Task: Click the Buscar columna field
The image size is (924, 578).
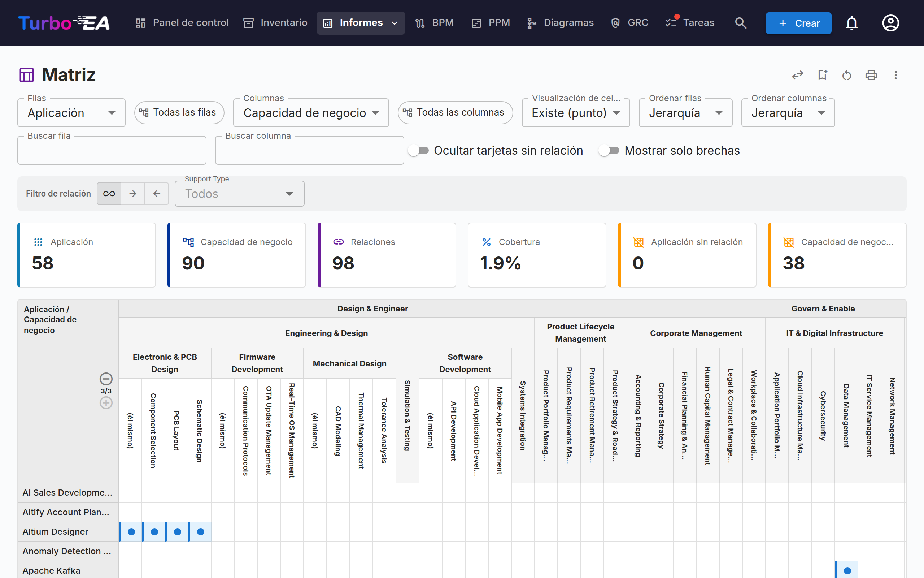Action: [x=310, y=150]
